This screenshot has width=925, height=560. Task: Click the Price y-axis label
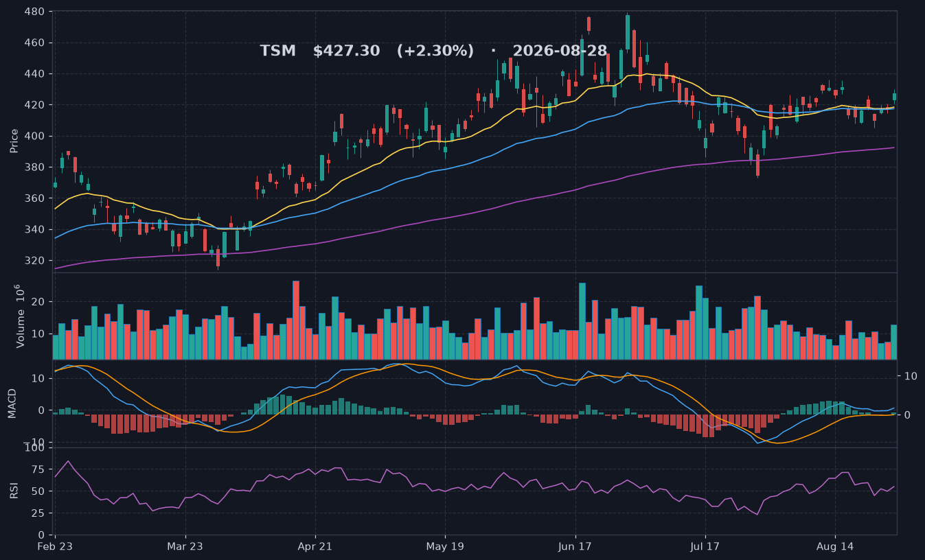click(x=14, y=140)
